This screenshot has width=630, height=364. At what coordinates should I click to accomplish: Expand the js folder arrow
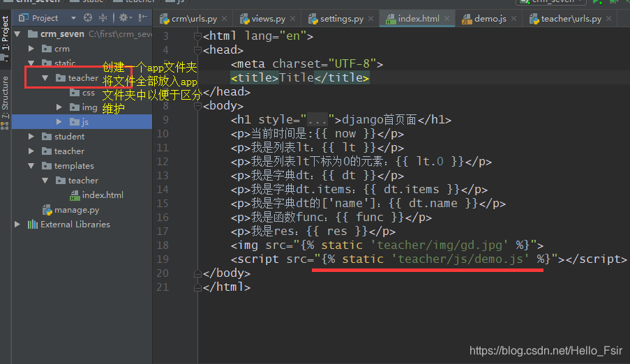click(x=59, y=121)
